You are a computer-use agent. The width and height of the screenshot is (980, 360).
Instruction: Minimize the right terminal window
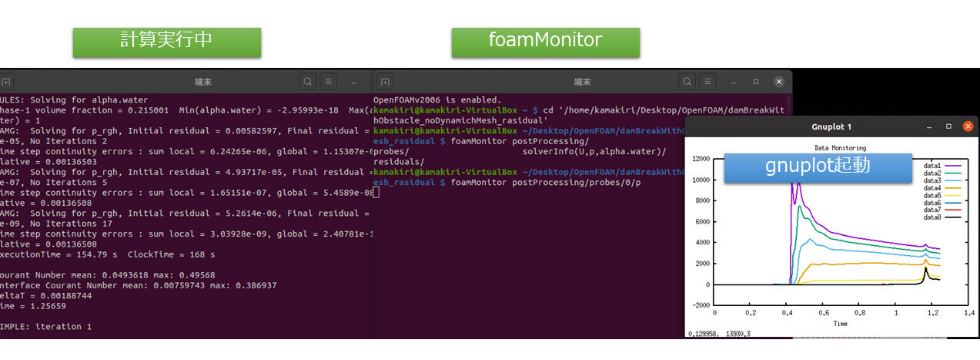(734, 82)
